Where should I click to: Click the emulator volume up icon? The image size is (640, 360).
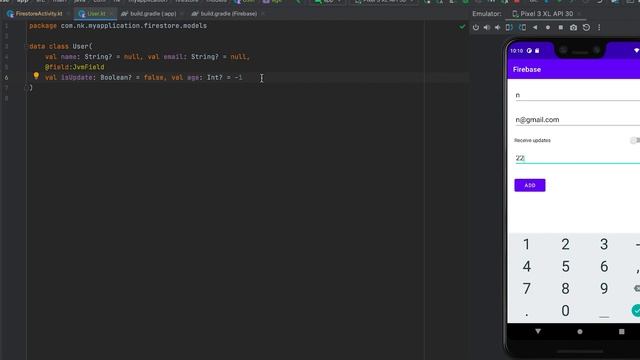487,27
